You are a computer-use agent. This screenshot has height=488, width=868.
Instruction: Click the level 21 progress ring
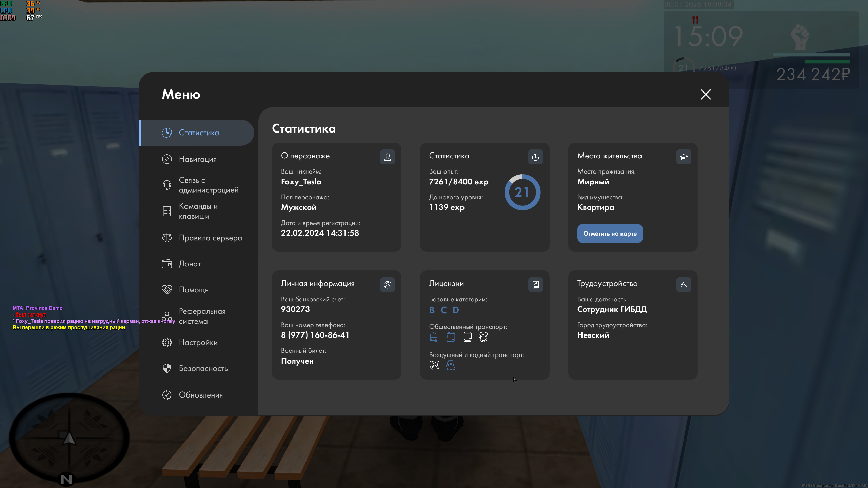click(x=522, y=192)
